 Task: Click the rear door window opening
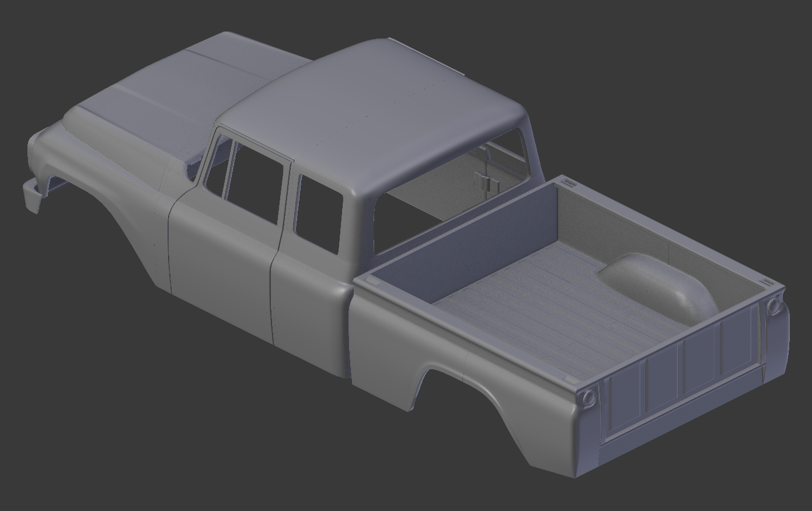point(318,213)
